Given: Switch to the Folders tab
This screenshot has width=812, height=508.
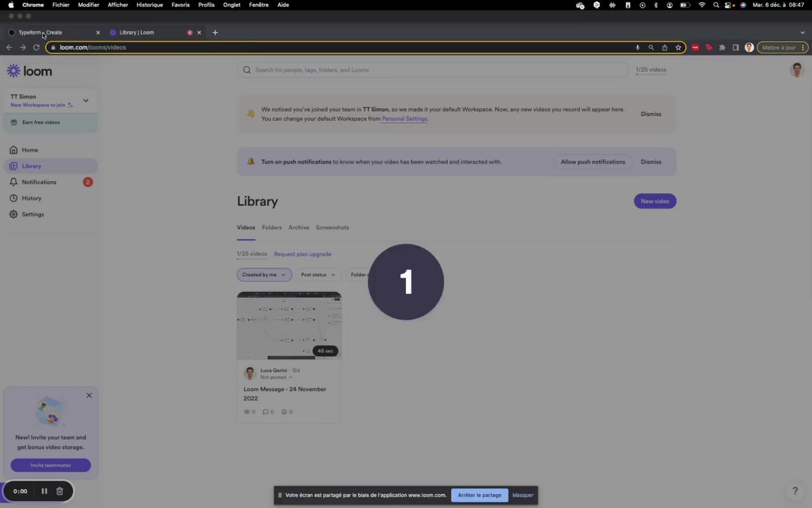Looking at the screenshot, I should tap(272, 227).
